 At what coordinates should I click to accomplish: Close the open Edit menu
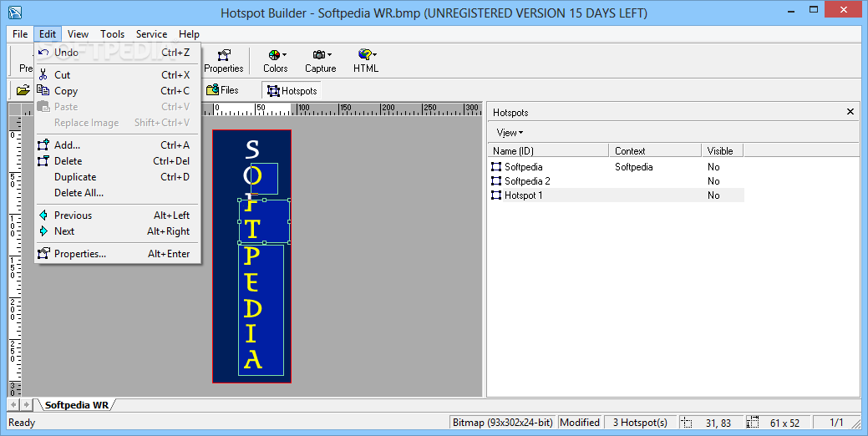pos(48,34)
